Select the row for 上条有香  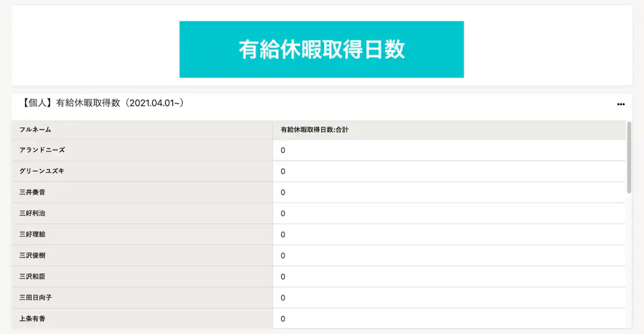(x=32, y=319)
